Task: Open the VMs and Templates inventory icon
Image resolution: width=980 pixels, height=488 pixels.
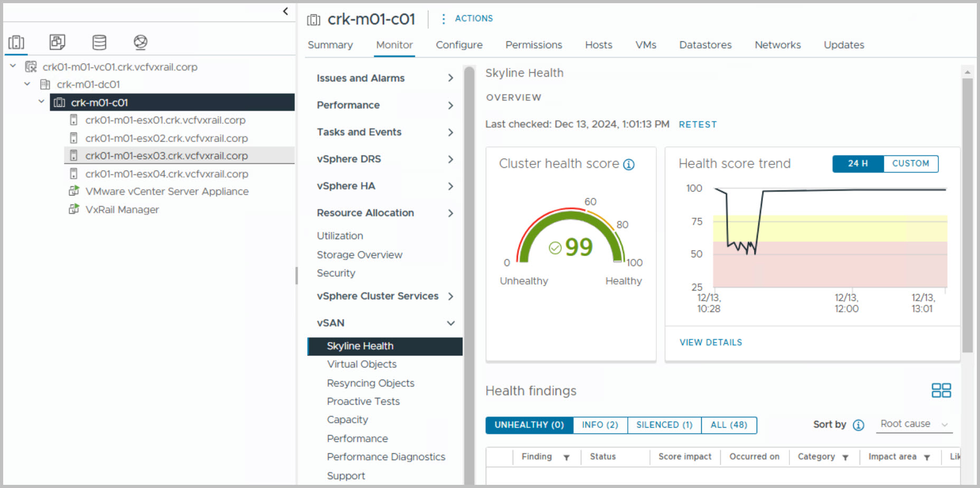Action: point(57,42)
